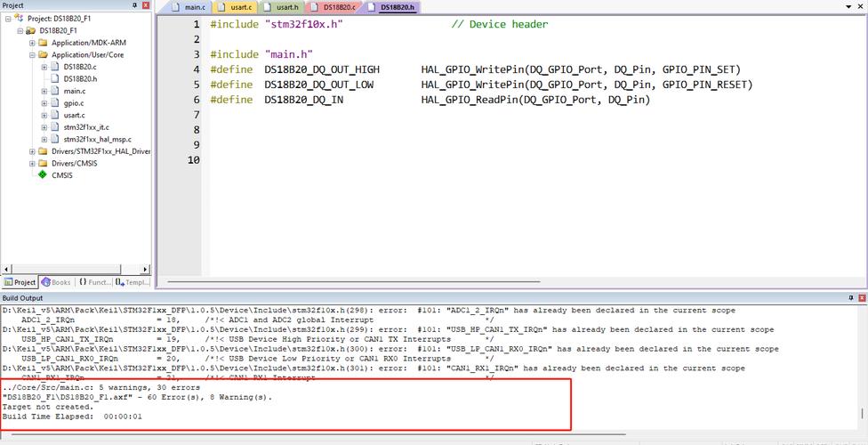Screen dimensions: 868x445
Task: Open the Books panel tab
Action: click(55, 282)
